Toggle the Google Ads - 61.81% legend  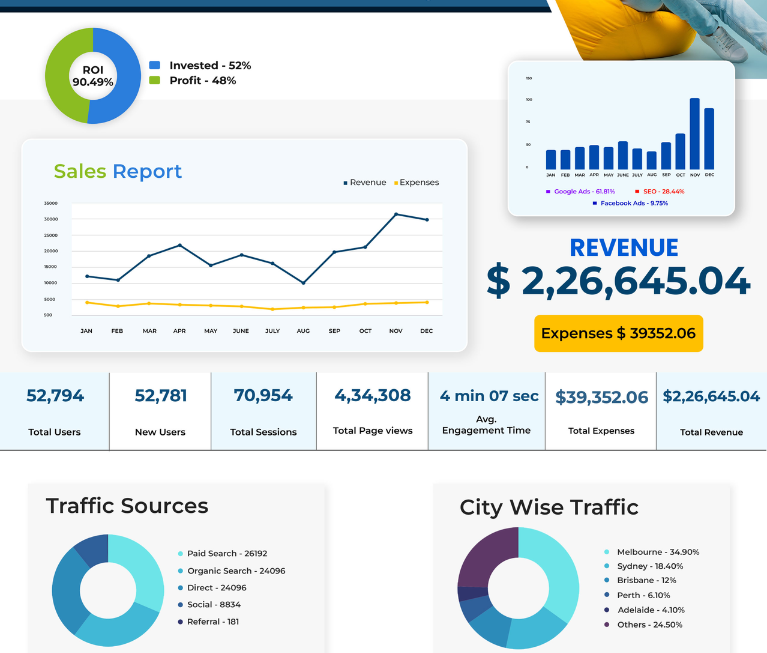click(581, 191)
